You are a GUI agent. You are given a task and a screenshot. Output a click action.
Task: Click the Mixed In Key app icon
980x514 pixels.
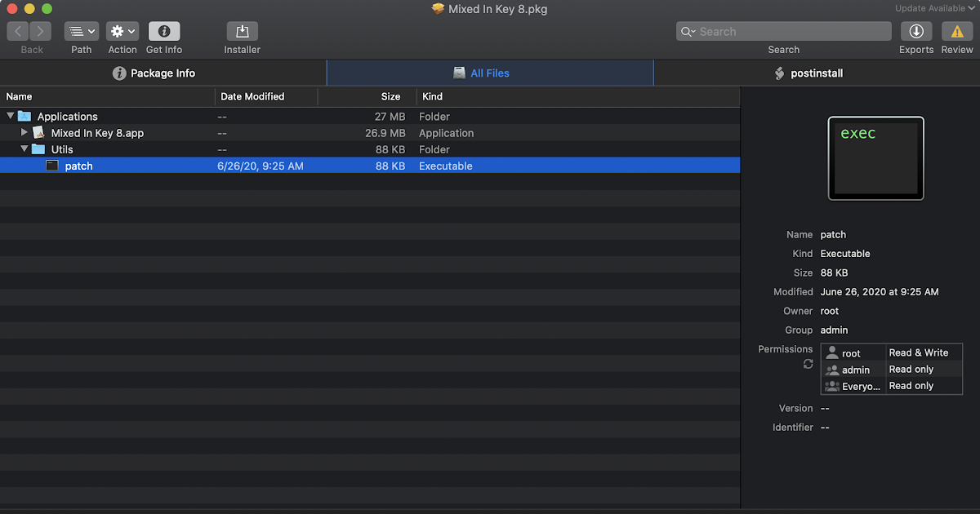pyautogui.click(x=38, y=132)
